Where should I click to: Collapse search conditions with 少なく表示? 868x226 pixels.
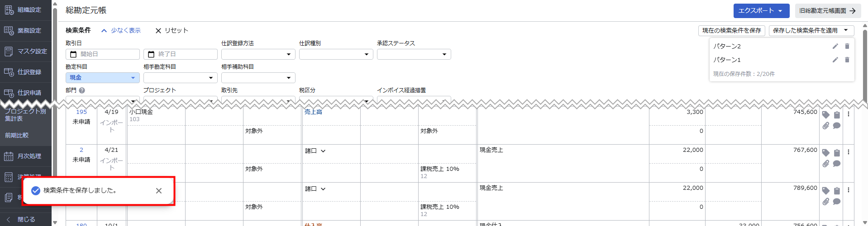click(x=121, y=30)
